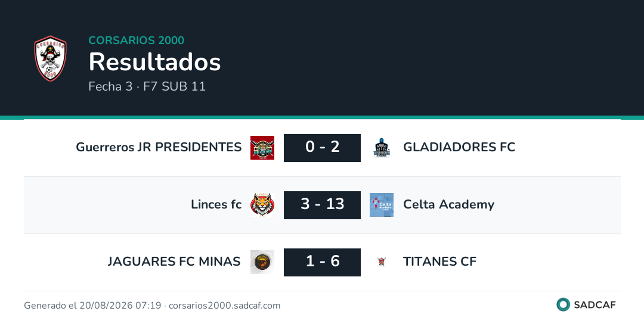Click the Resultados heading
Viewport: 644px width, 336px height.
click(x=155, y=62)
